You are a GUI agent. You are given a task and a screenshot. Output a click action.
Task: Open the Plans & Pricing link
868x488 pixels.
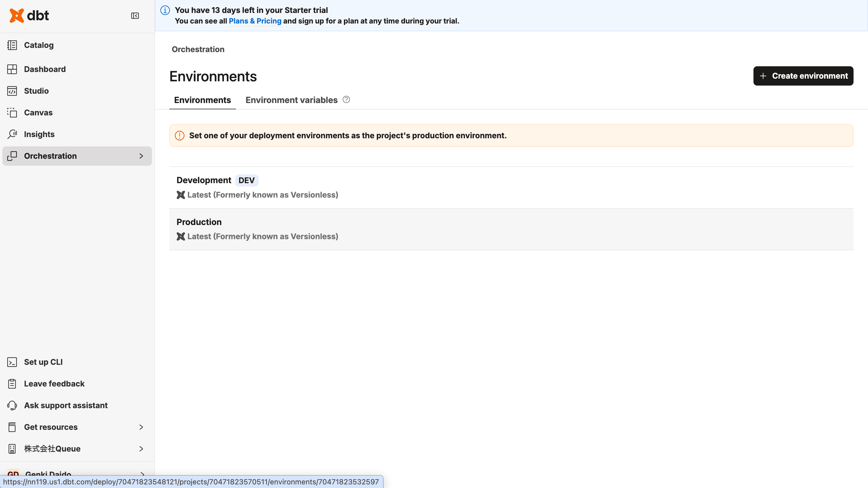pos(255,21)
